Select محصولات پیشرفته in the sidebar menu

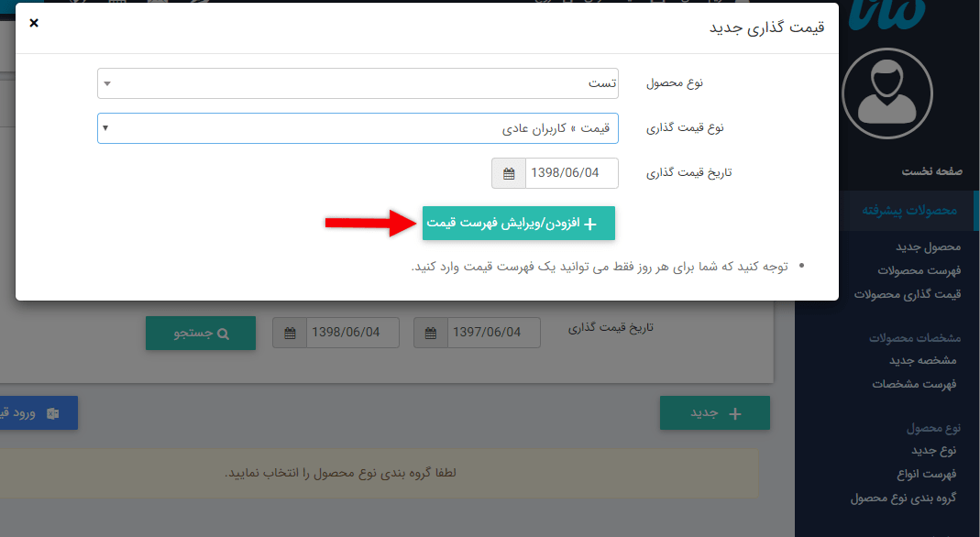[x=910, y=210]
